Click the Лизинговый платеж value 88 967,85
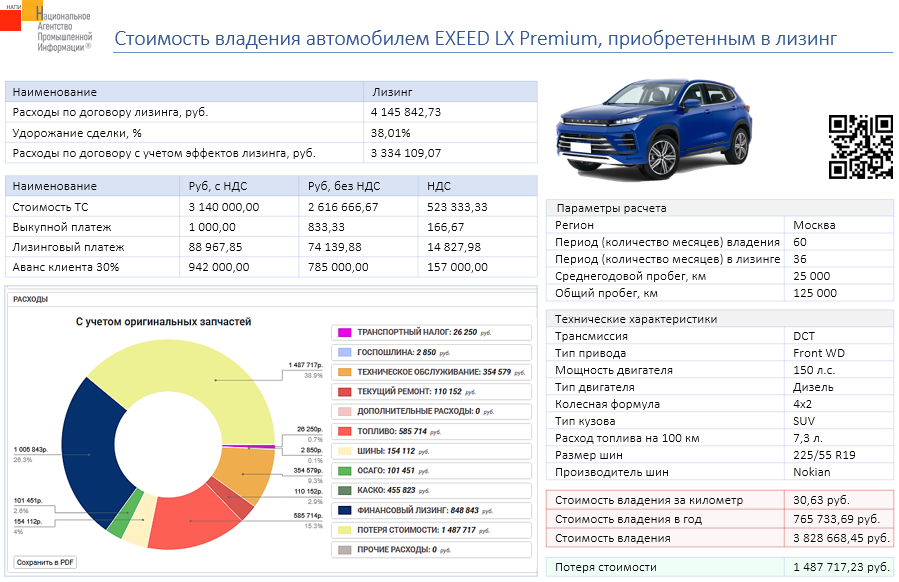The height and width of the screenshot is (582, 899). click(x=215, y=247)
